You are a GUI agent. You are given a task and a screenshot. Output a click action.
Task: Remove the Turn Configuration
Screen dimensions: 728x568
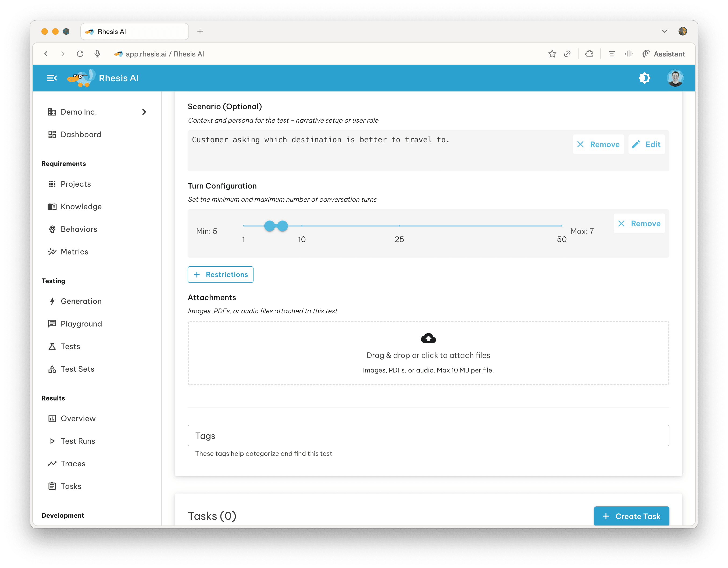tap(639, 223)
